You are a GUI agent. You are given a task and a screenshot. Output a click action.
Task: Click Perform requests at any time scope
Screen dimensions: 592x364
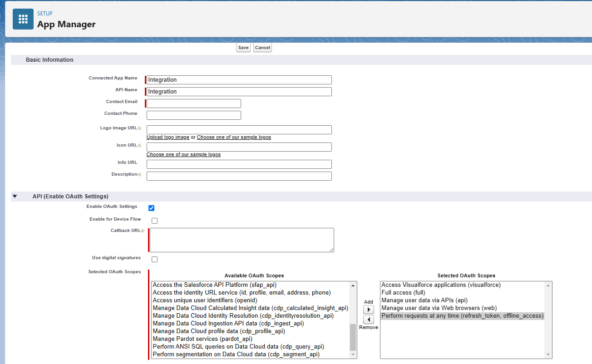(x=463, y=316)
